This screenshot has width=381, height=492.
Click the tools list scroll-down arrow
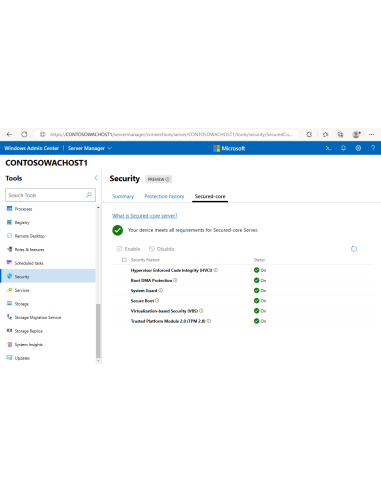pos(98,361)
